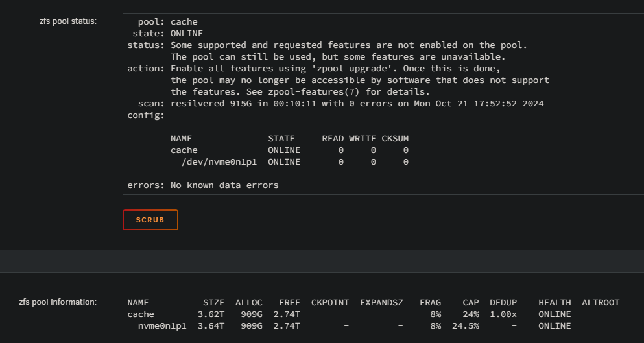The width and height of the screenshot is (644, 343).
Task: Select the 'zfs pool status:' label
Action: (67, 21)
